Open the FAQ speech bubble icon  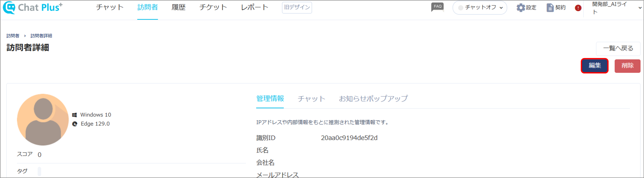438,7
